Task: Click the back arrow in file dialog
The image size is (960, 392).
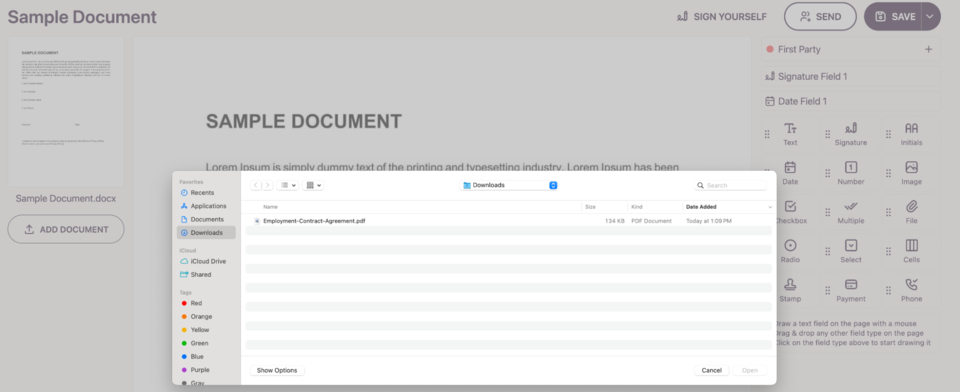Action: (x=255, y=185)
